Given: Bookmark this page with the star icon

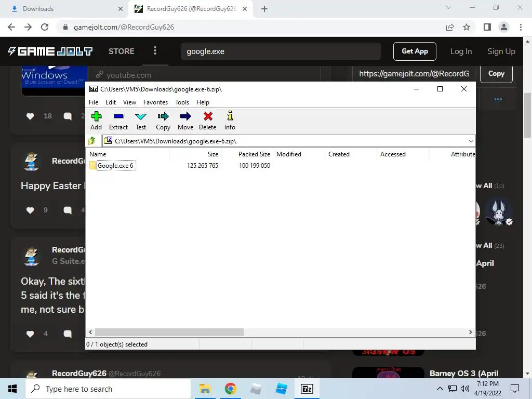Looking at the screenshot, I should pyautogui.click(x=467, y=27).
